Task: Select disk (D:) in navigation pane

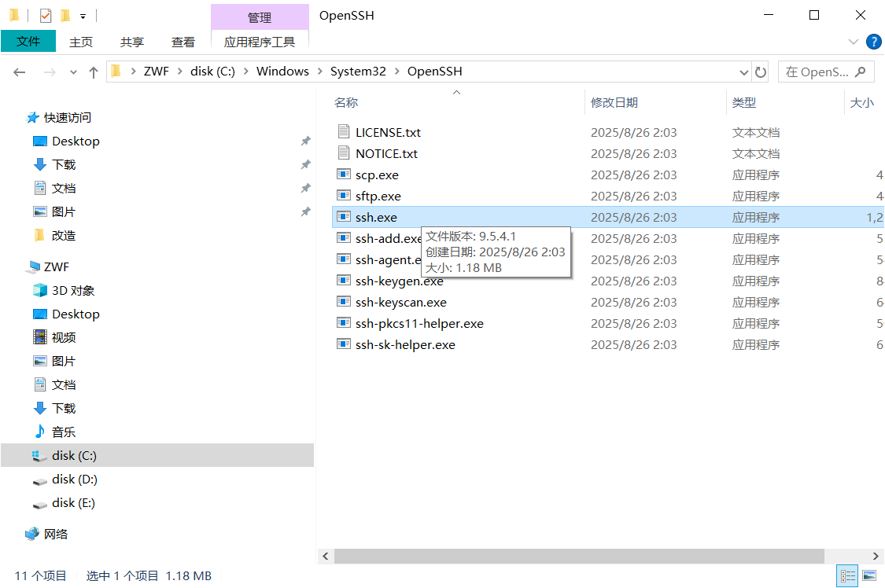Action: tap(75, 480)
